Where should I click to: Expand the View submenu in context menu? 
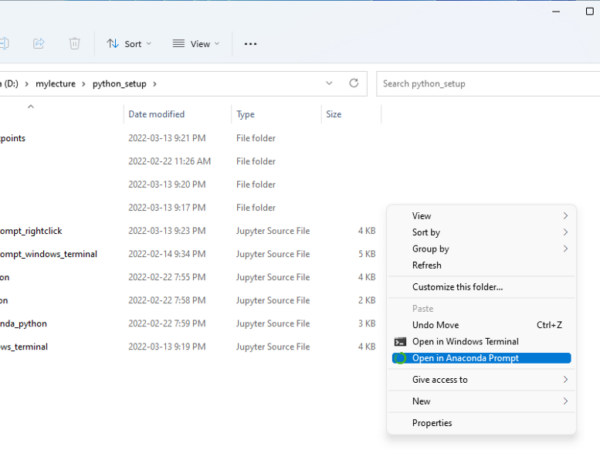565,216
